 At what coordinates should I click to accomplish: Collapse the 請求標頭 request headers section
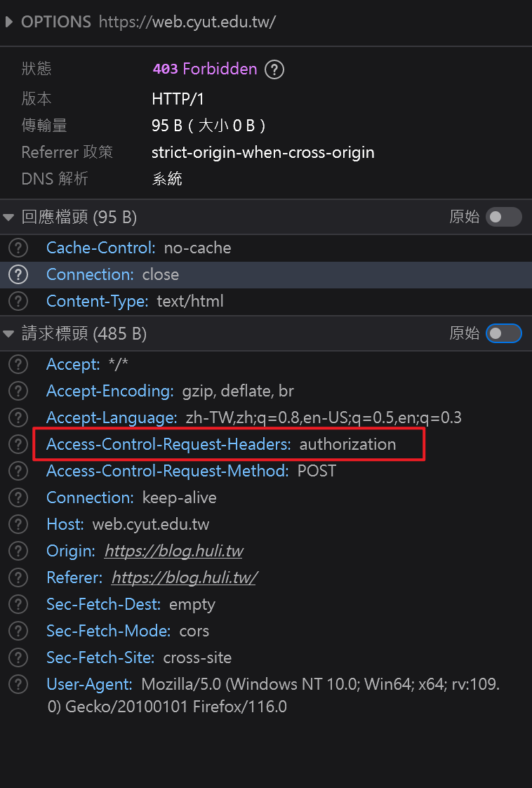point(8,333)
